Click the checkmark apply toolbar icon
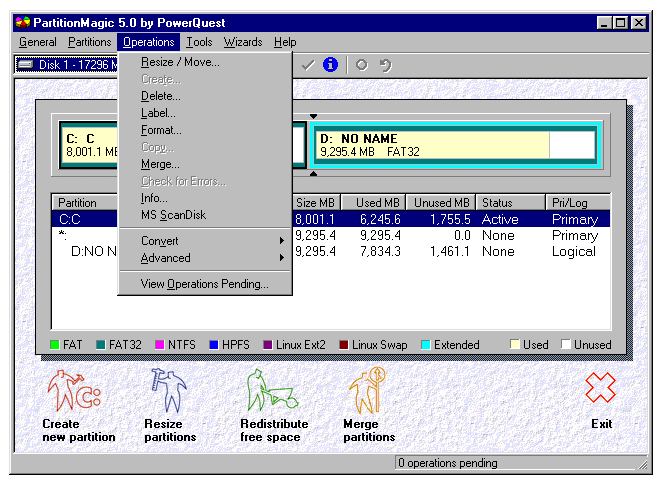Viewport: 662px width, 486px height. 308,65
